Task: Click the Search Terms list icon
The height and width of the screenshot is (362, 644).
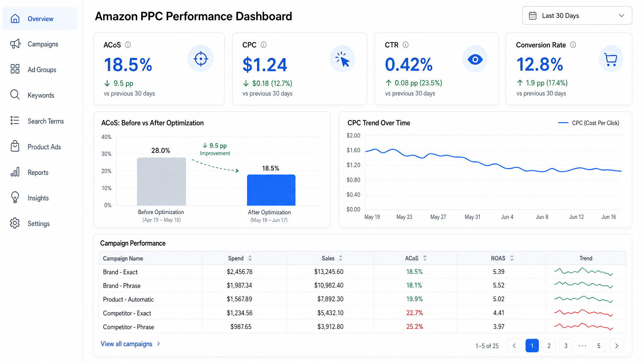Action: pos(15,121)
